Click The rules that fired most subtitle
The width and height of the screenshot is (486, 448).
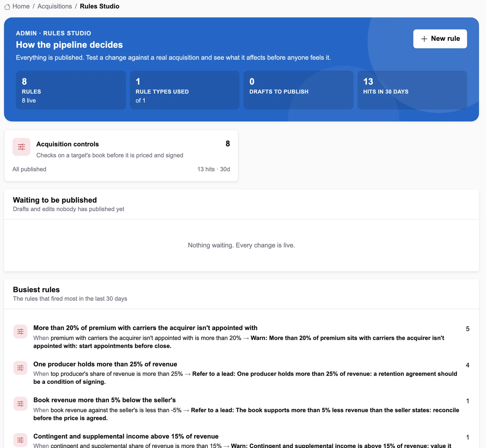click(70, 299)
